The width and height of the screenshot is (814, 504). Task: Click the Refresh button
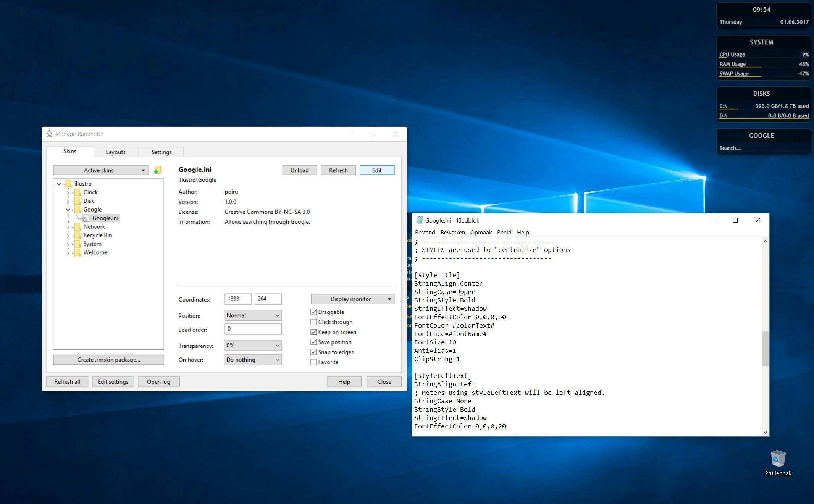tap(338, 170)
